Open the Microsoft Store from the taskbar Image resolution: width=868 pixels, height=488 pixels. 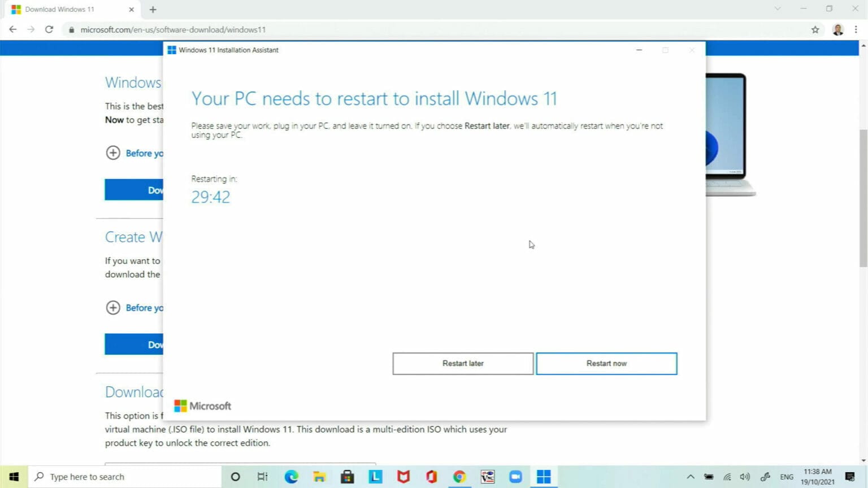tap(348, 476)
